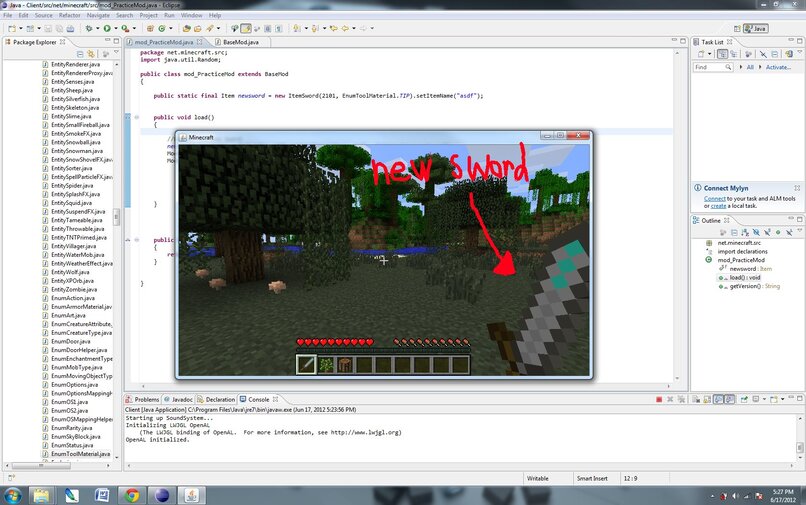The width and height of the screenshot is (806, 505).
Task: Expand the All filter dropdown in Task List
Action: coord(741,67)
